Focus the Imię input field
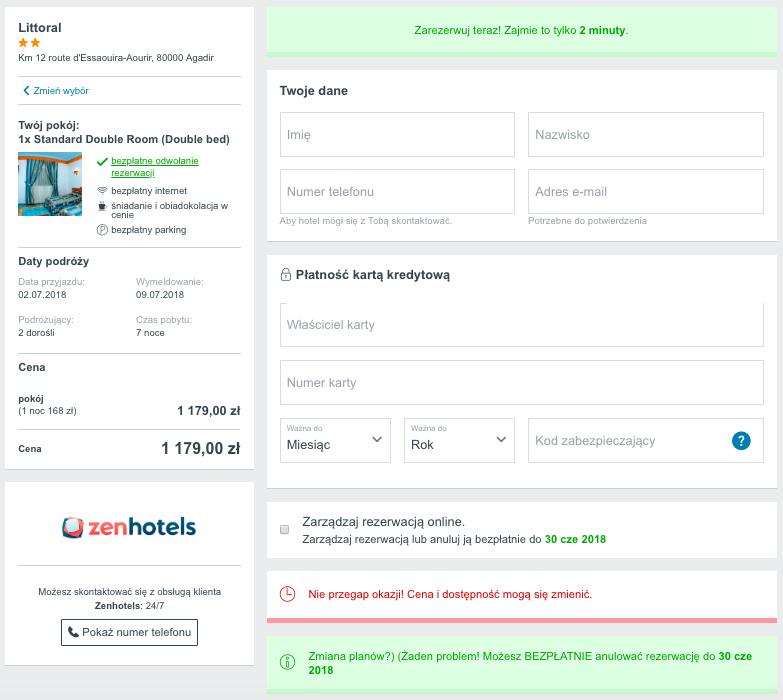Screen dimensions: 783x700 pyautogui.click(x=397, y=134)
